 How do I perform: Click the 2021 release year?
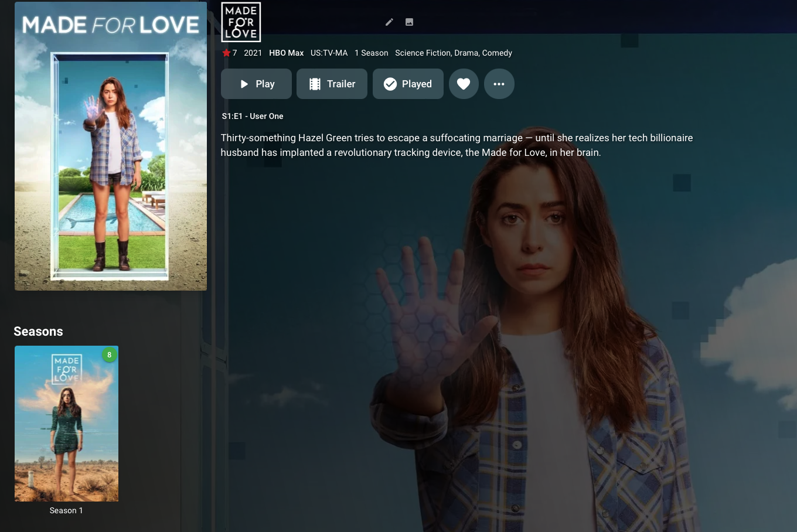253,53
